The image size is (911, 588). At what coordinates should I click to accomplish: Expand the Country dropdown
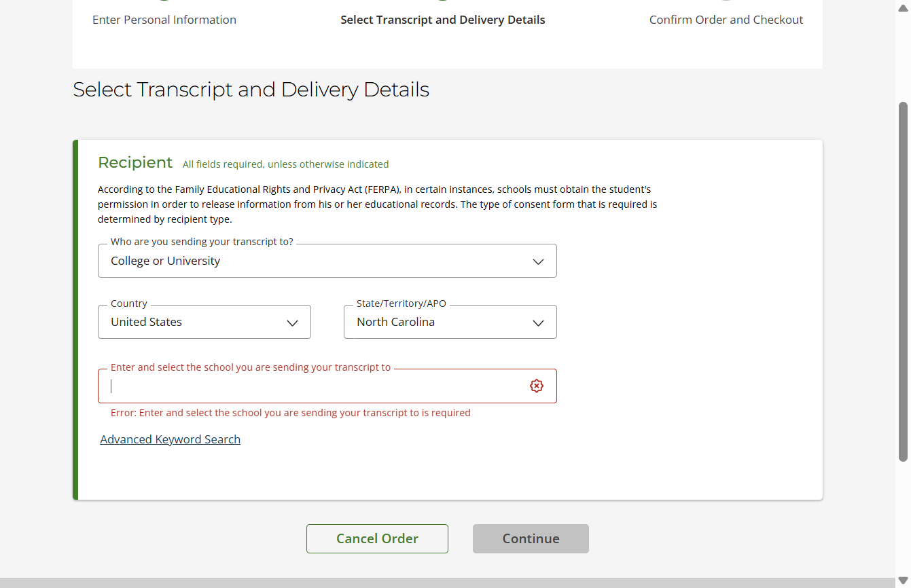pos(204,322)
